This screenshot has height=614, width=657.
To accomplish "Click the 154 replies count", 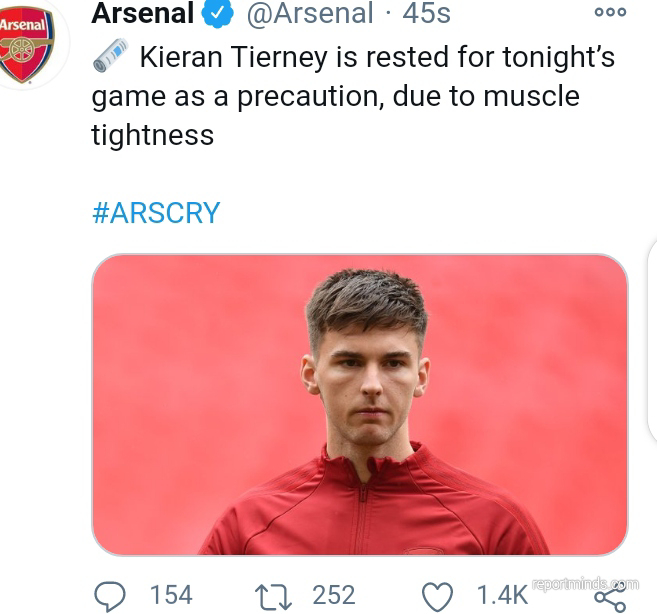I will tap(171, 595).
